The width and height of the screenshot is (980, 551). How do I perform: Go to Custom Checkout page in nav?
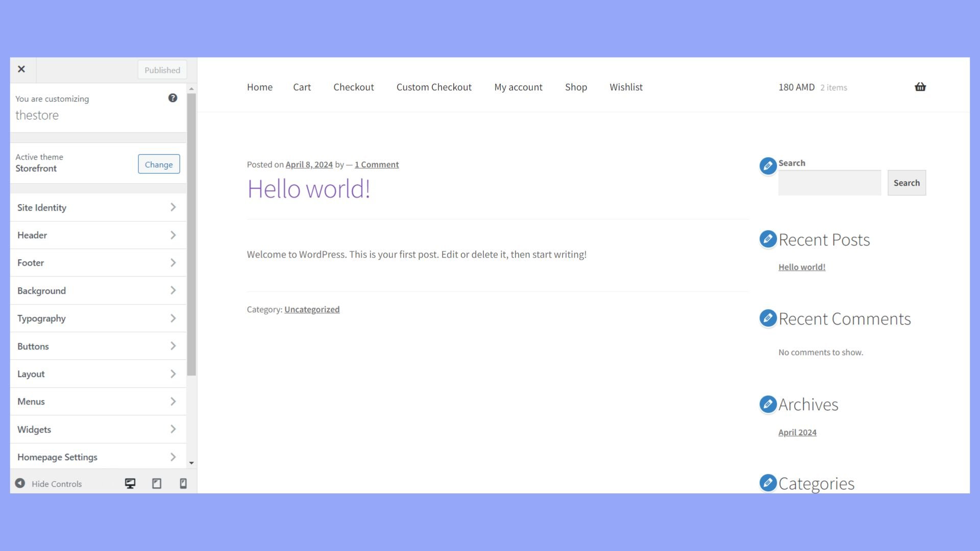point(434,87)
